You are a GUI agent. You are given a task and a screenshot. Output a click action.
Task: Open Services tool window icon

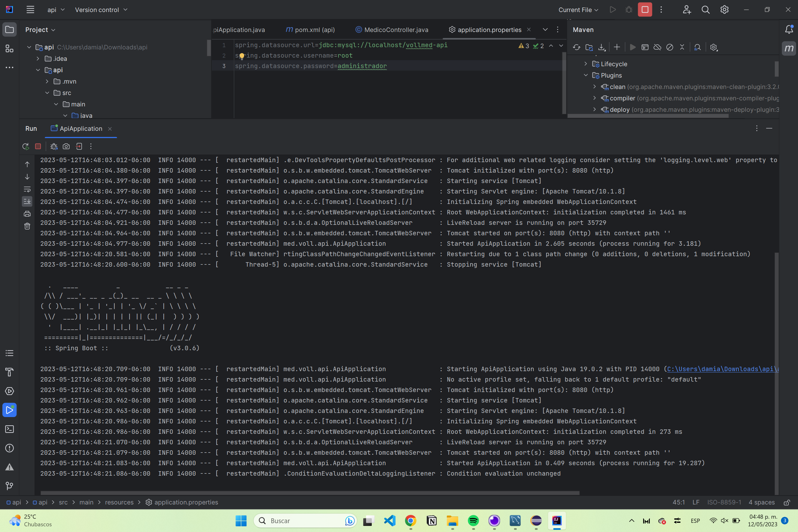click(9, 391)
